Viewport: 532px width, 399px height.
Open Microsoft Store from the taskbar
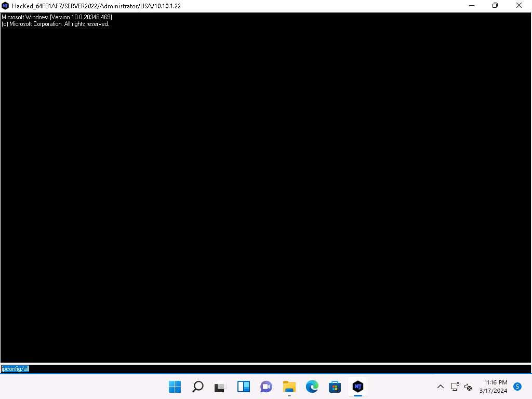point(335,387)
